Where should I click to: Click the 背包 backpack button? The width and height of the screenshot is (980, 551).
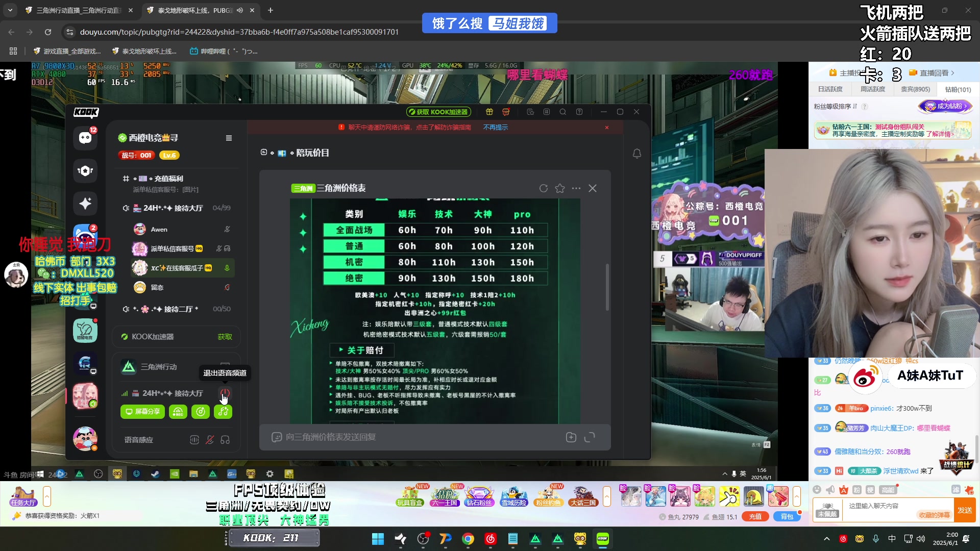point(787,517)
